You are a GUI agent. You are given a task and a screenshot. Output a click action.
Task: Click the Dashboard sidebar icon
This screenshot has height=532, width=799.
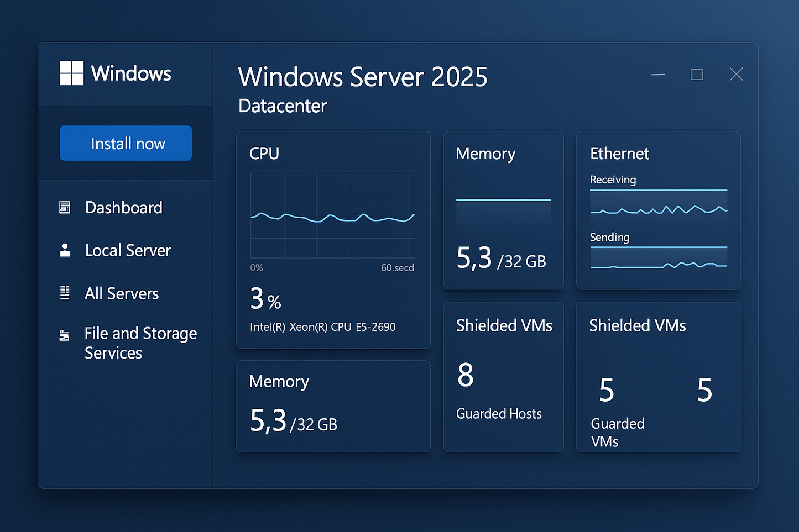(x=65, y=208)
